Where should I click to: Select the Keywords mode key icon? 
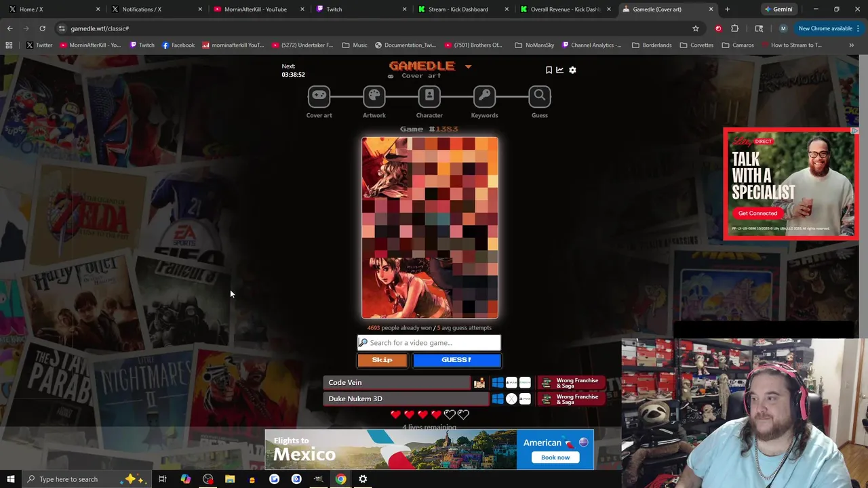(x=484, y=97)
